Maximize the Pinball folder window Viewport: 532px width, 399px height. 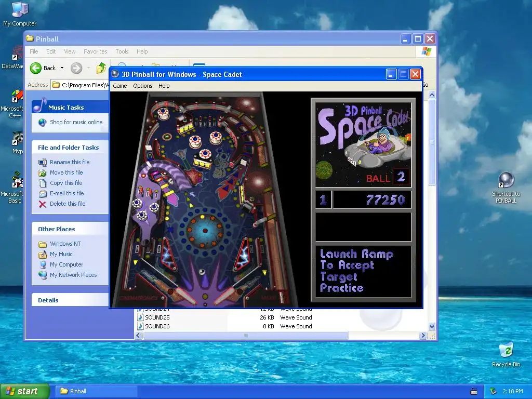click(x=418, y=38)
